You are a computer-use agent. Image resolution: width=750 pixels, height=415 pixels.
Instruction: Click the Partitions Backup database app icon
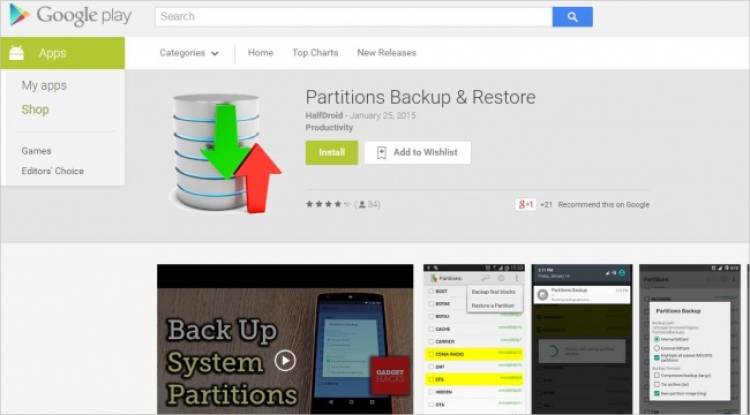226,153
